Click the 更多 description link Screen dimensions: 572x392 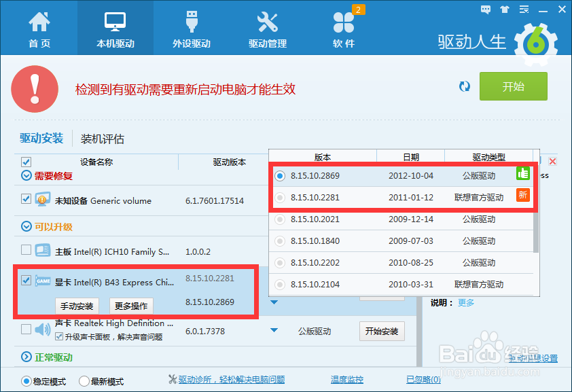(466, 302)
